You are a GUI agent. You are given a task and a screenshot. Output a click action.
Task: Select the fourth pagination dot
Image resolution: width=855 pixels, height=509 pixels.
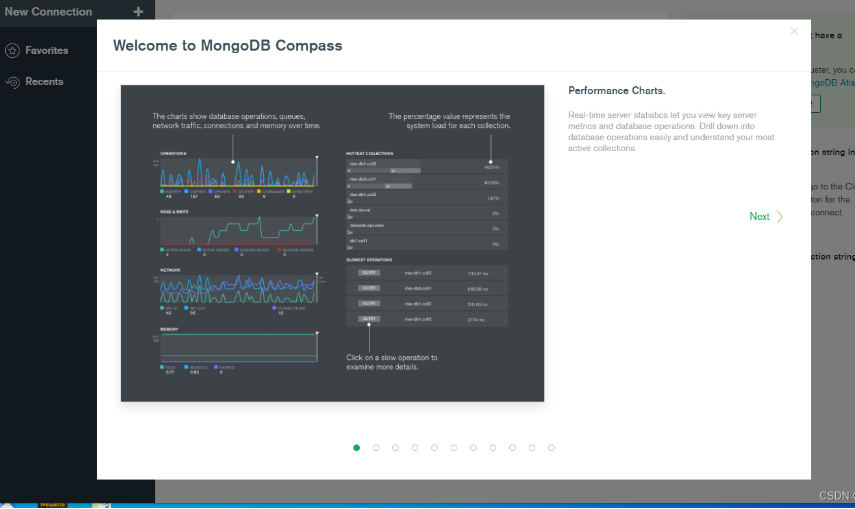pos(415,448)
